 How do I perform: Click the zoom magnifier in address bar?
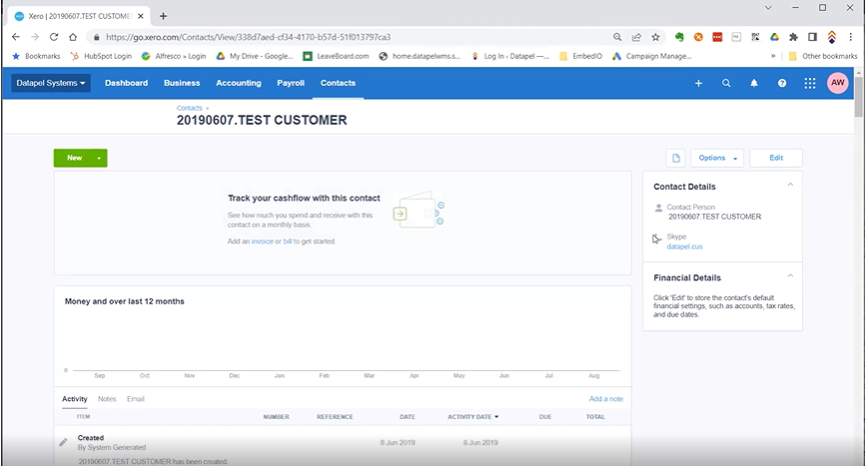pyautogui.click(x=617, y=37)
